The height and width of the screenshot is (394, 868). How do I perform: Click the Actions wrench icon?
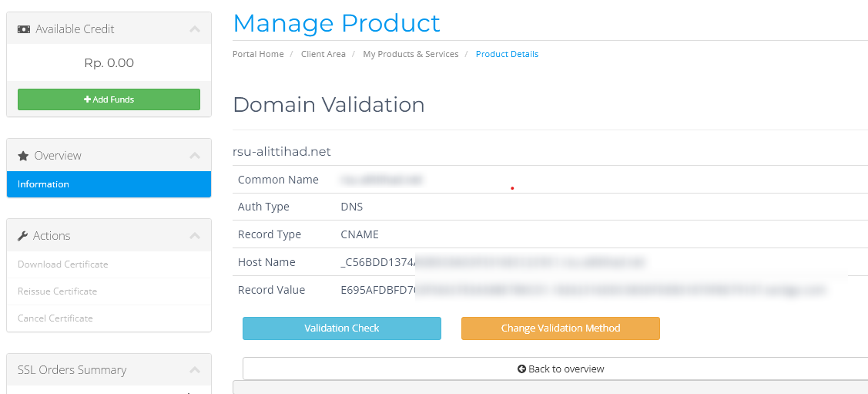(x=23, y=236)
